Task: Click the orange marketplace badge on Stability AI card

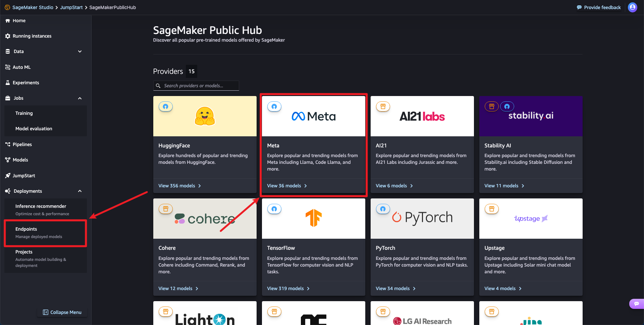Action: coord(492,106)
